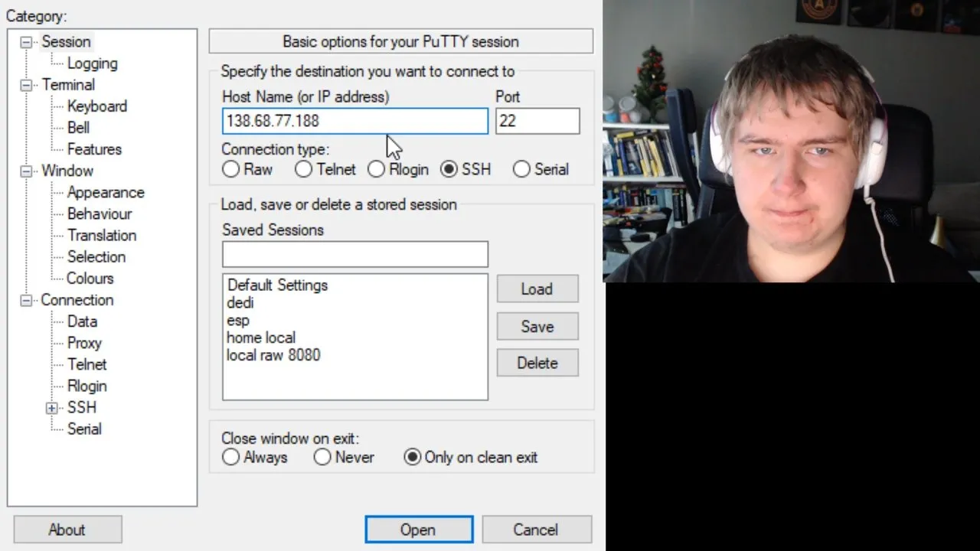This screenshot has width=980, height=551.
Task: Open the Translation settings category
Action: tap(102, 235)
